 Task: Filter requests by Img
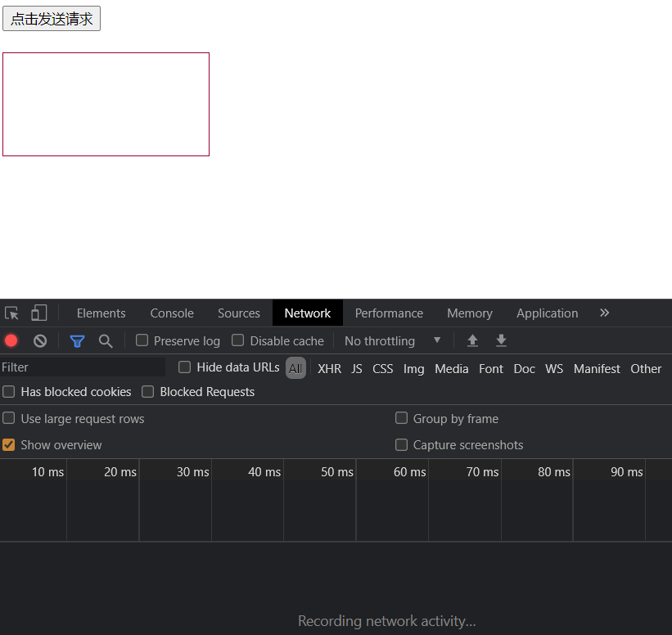click(413, 368)
